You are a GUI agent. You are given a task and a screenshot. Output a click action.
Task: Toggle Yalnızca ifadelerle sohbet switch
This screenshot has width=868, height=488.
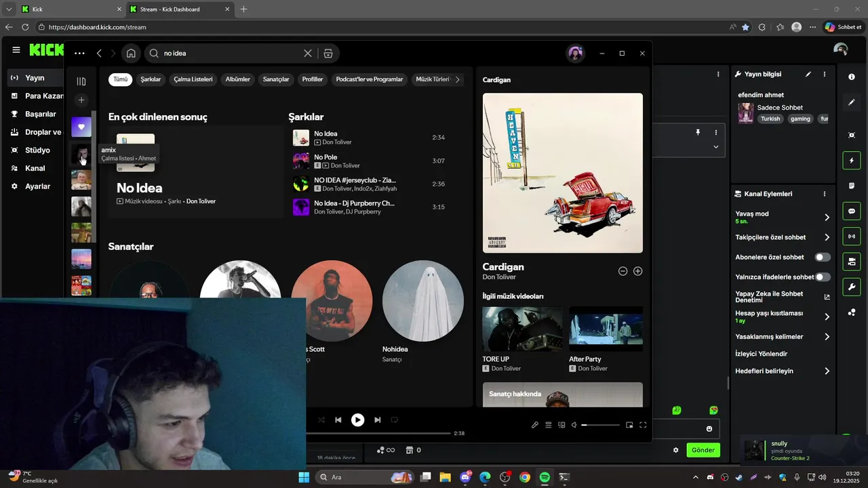(823, 277)
